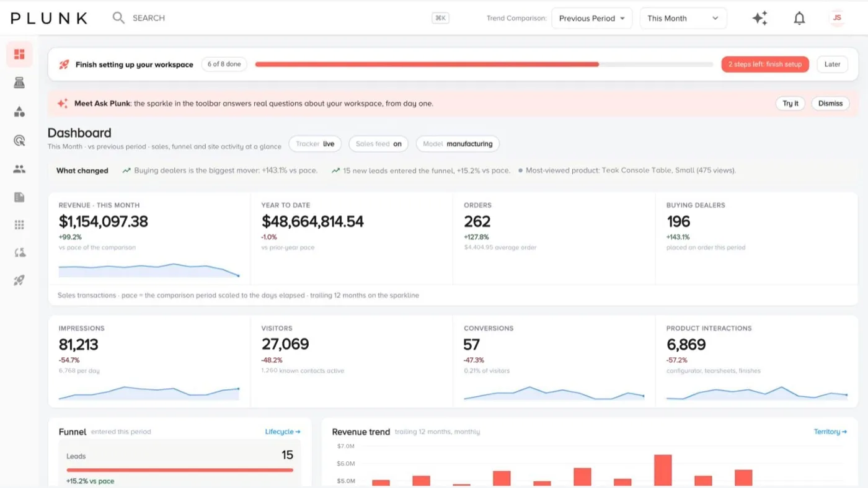
Task: Follow the Territory link in Revenue trend
Action: pos(830,432)
